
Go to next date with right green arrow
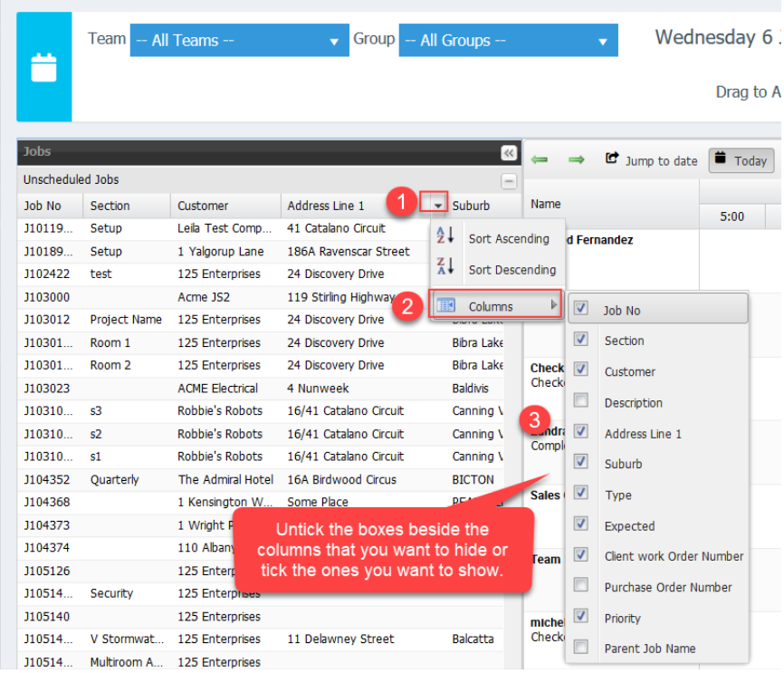576,160
